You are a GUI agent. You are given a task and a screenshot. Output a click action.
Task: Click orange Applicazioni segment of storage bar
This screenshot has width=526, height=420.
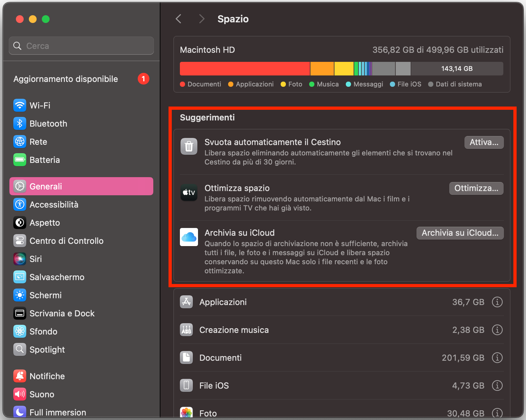(x=322, y=69)
